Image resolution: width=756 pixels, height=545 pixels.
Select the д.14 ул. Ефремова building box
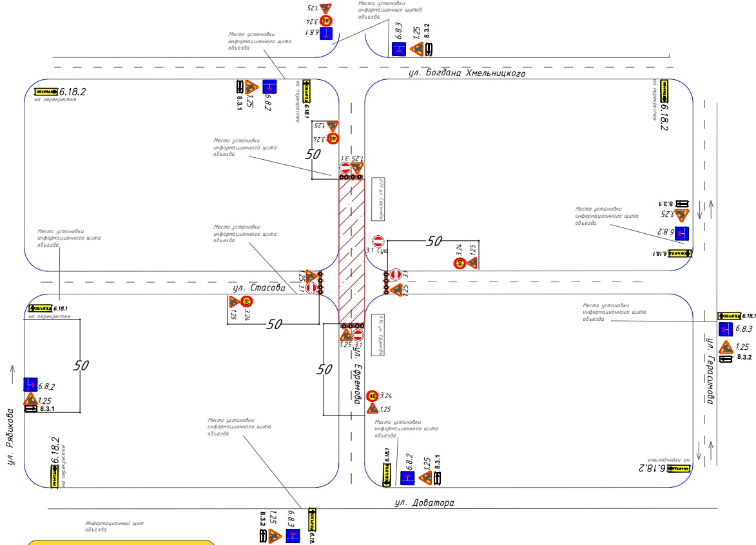pyautogui.click(x=378, y=335)
